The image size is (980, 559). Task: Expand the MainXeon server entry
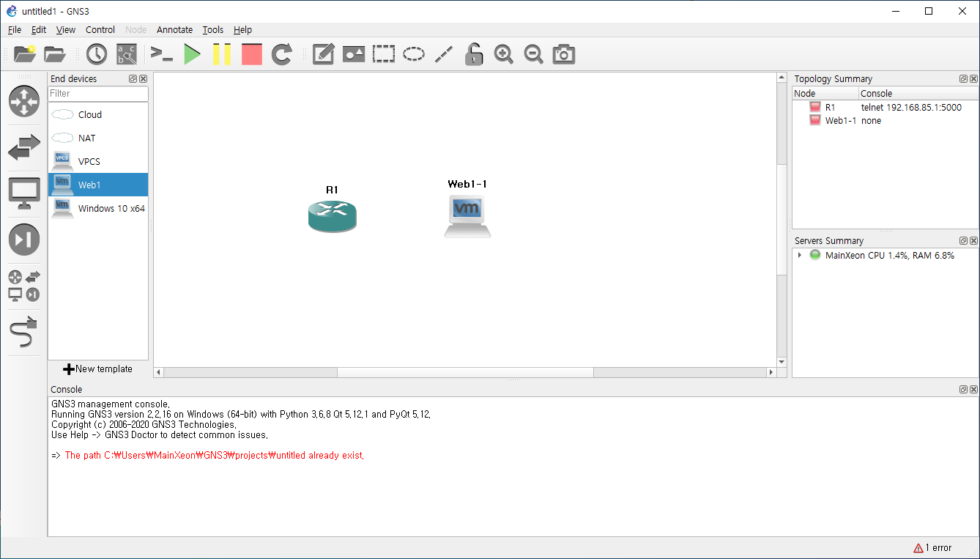[800, 255]
